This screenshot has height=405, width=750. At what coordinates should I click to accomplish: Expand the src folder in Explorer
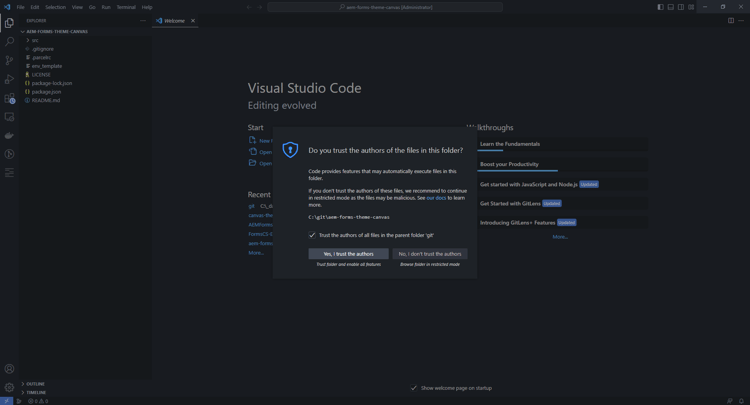point(34,40)
